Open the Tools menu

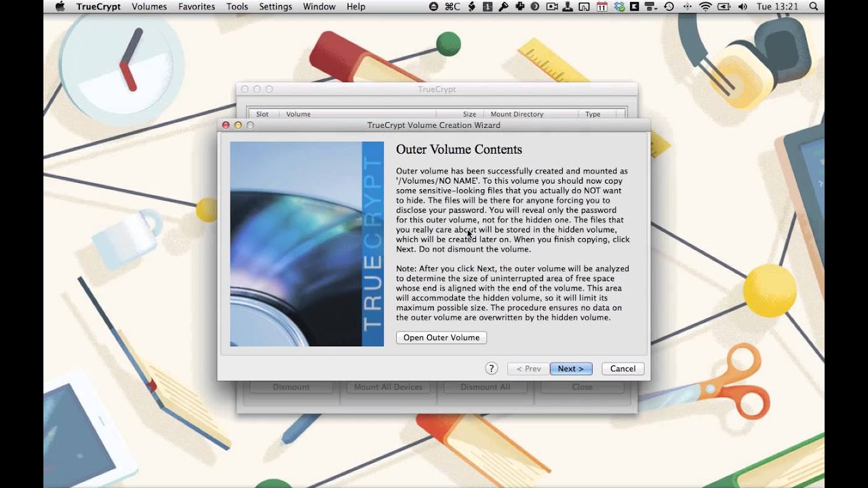coord(237,7)
